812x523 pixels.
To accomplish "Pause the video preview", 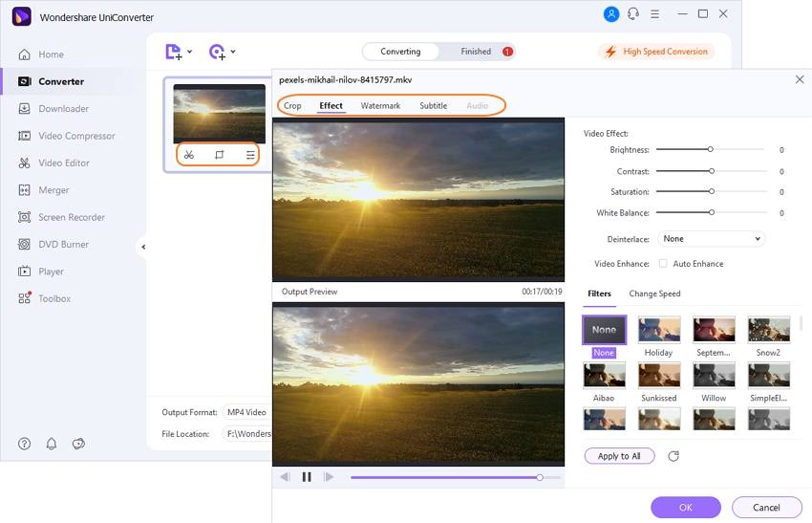I will tap(307, 477).
